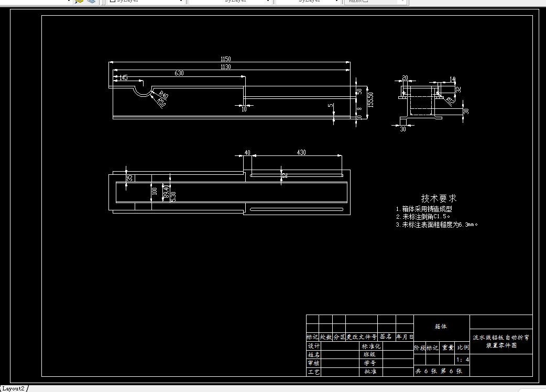Select the 5.30 vertical dimension

point(173,196)
